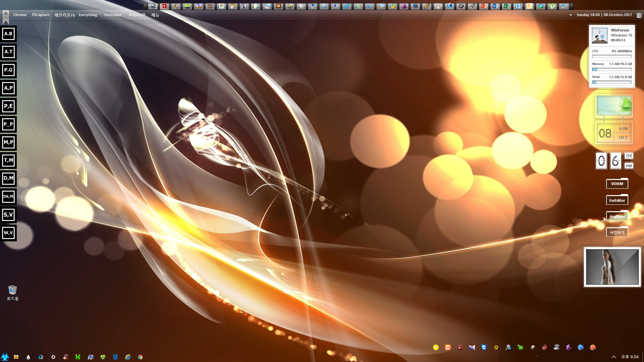Open the 메뉴 menu item
The width and height of the screenshot is (644, 362).
(x=155, y=15)
